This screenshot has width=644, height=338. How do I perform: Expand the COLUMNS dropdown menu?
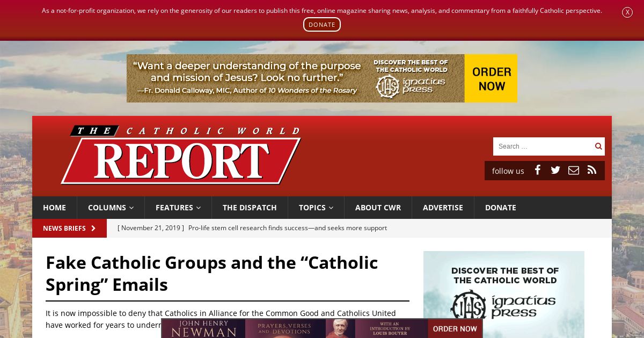tap(111, 208)
